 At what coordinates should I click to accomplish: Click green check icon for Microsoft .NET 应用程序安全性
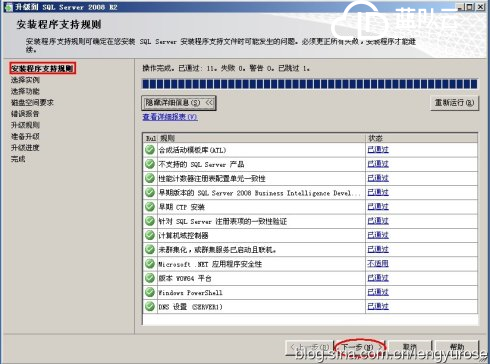(x=150, y=264)
